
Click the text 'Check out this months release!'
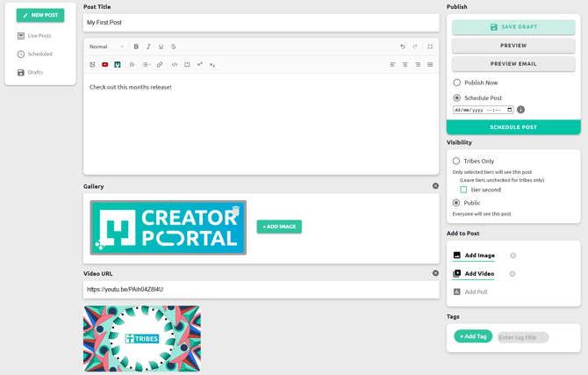tap(131, 87)
